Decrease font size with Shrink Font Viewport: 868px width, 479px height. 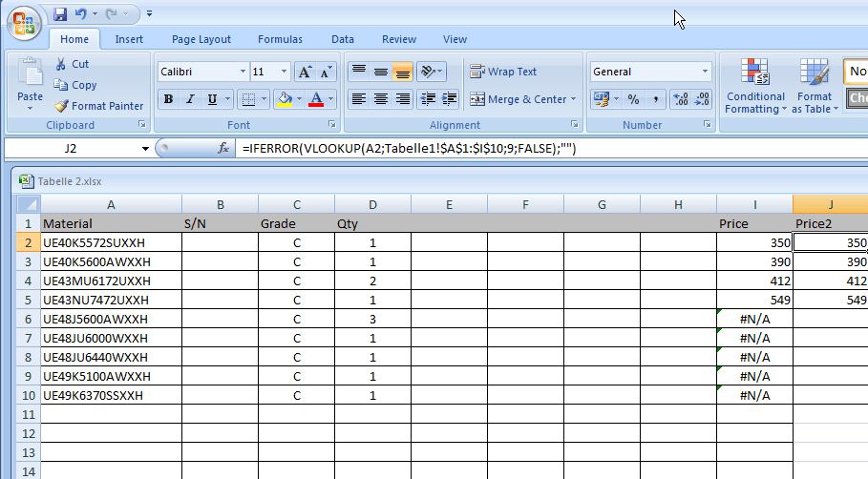(x=326, y=72)
